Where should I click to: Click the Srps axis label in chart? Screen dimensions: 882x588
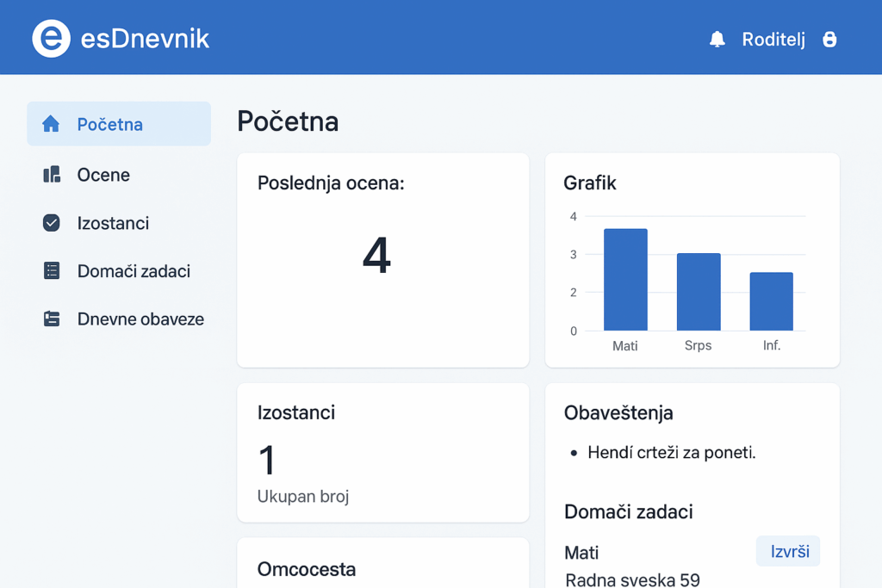pyautogui.click(x=698, y=345)
